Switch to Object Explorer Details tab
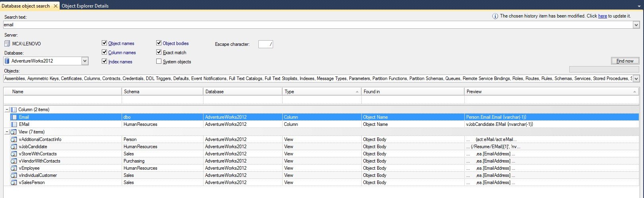The width and height of the screenshot is (644, 198). [85, 6]
